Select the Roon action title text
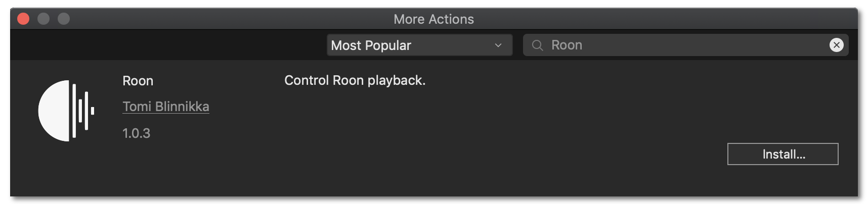 [138, 81]
